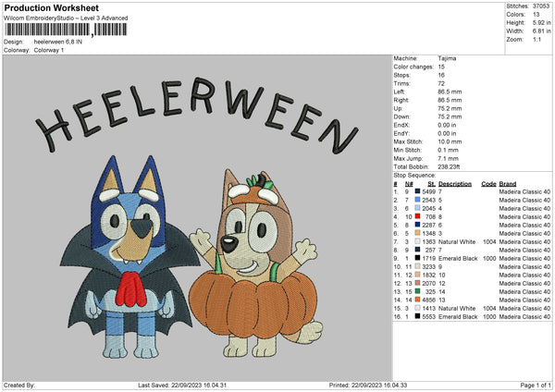Image resolution: width=555 pixels, height=392 pixels.
Task: Click the Max Stitch value '10.0 mm'
Action: [x=450, y=141]
